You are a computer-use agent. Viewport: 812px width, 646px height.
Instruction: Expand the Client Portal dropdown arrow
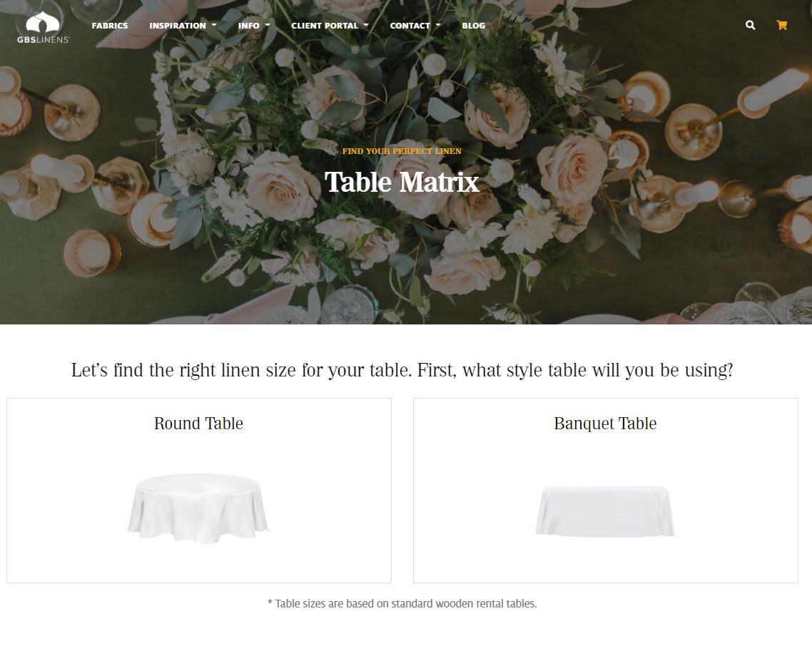pos(365,25)
